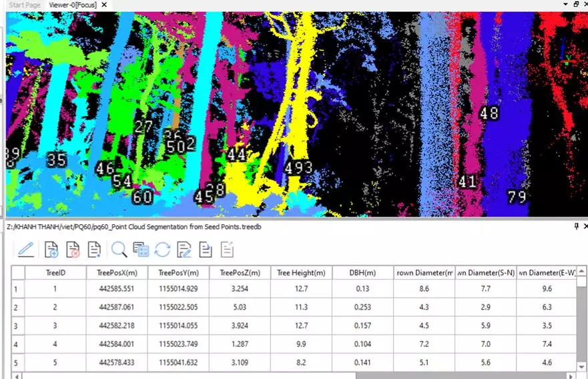Click the document with pen edit icon

184,250
